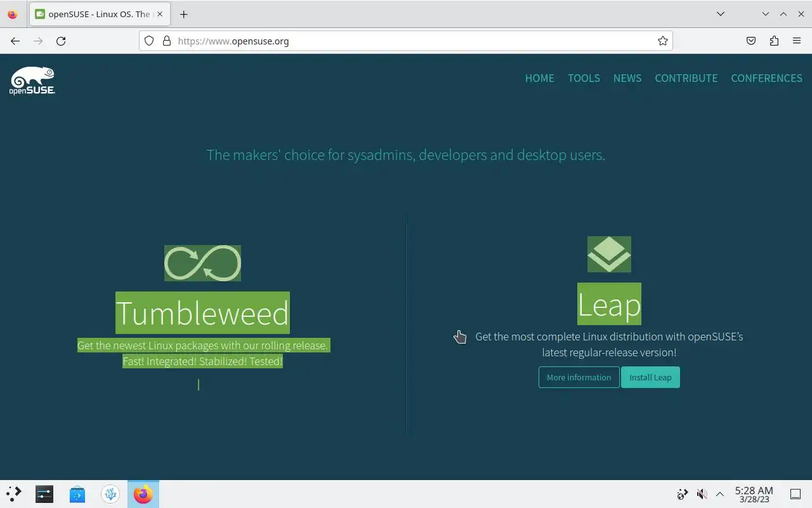Open the Save to Pocket button

[751, 41]
